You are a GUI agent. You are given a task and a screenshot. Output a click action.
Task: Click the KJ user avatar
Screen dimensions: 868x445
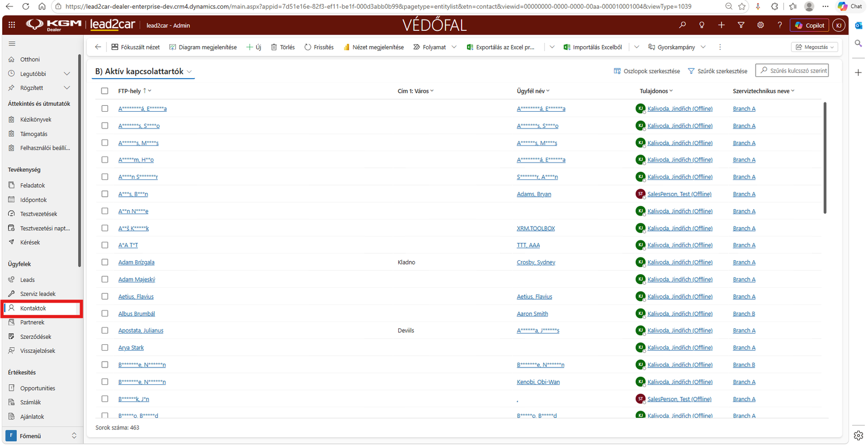point(839,25)
